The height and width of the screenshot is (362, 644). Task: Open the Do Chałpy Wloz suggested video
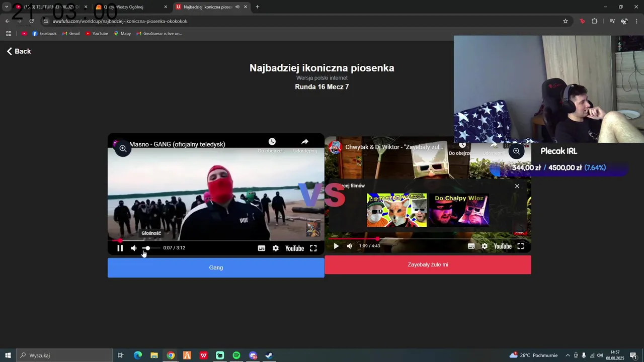459,210
